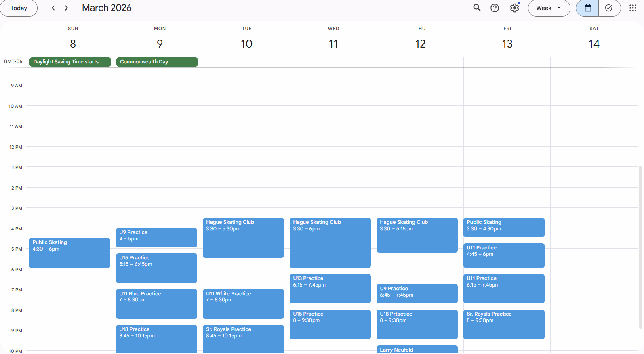Advance to the next week
Viewport: 644px width, 354px height.
tap(67, 8)
